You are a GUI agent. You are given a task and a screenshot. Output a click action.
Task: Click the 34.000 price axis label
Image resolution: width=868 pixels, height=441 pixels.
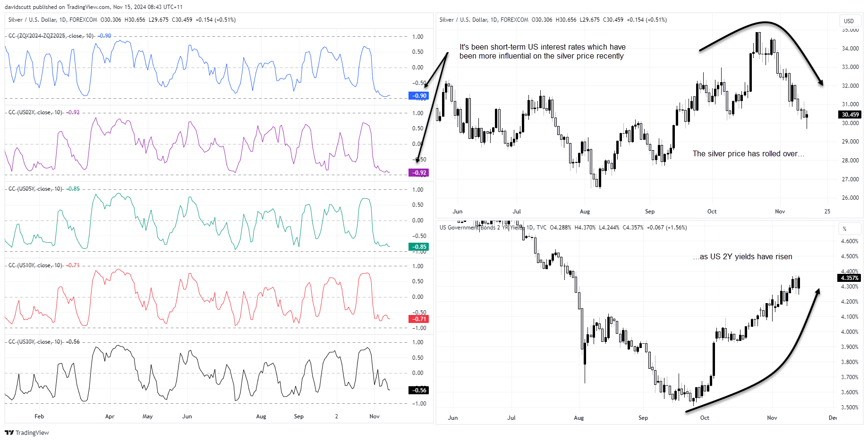point(850,49)
